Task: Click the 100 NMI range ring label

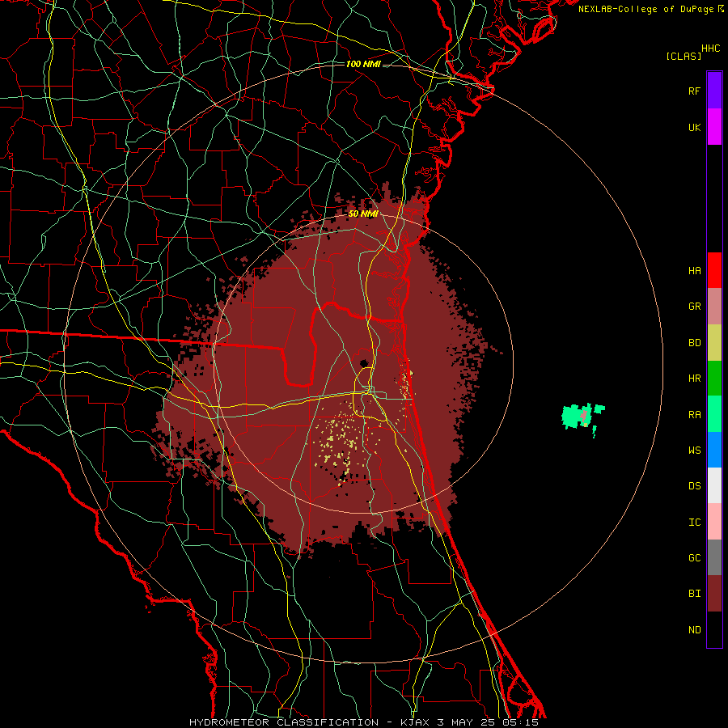Action: [x=363, y=64]
